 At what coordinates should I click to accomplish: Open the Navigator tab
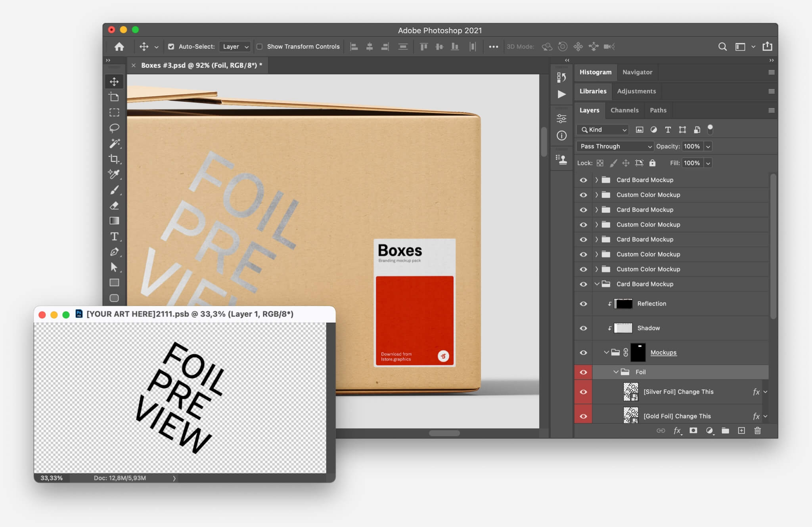coord(637,72)
